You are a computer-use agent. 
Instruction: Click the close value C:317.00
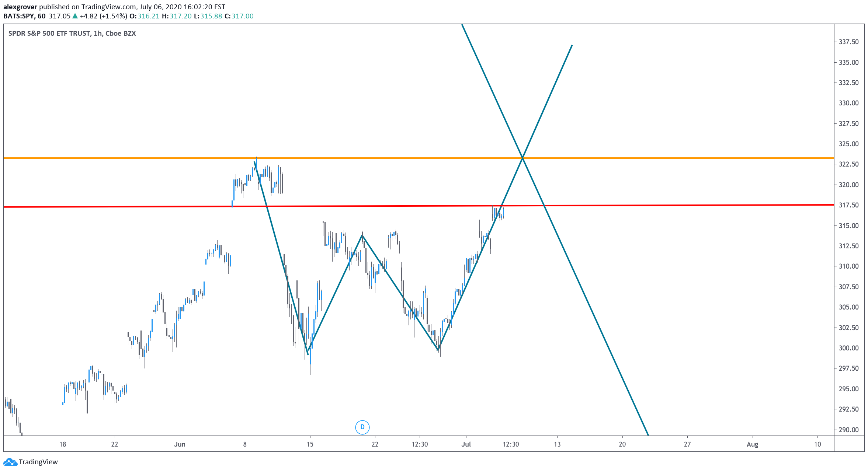click(x=239, y=16)
